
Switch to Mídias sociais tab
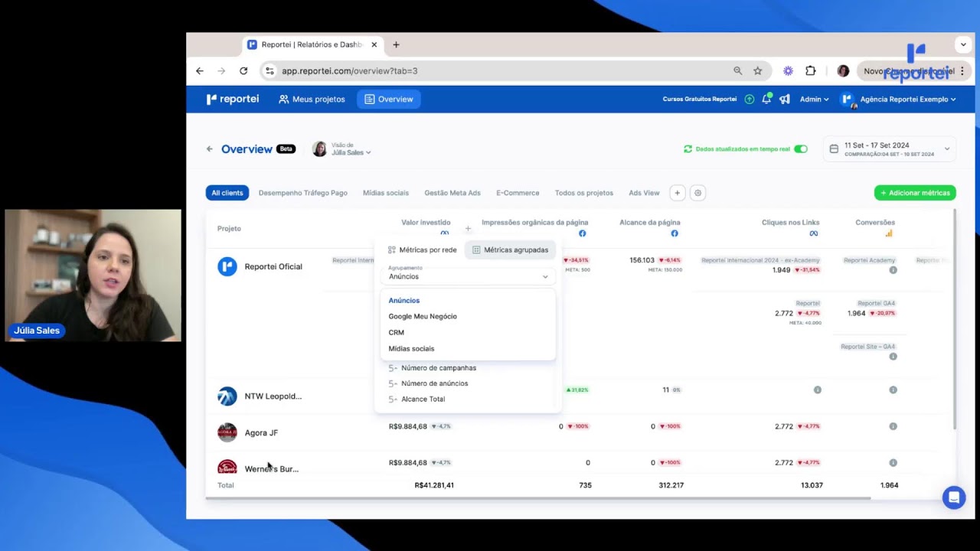386,193
